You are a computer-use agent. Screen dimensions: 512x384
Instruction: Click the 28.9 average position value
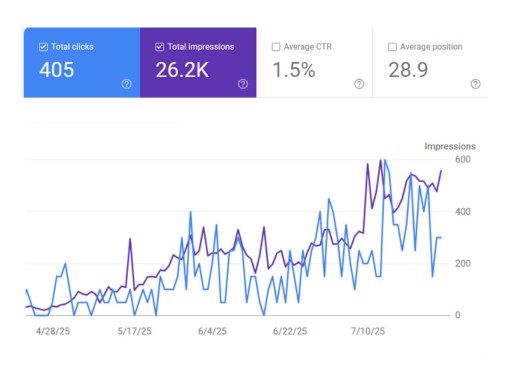click(x=408, y=70)
